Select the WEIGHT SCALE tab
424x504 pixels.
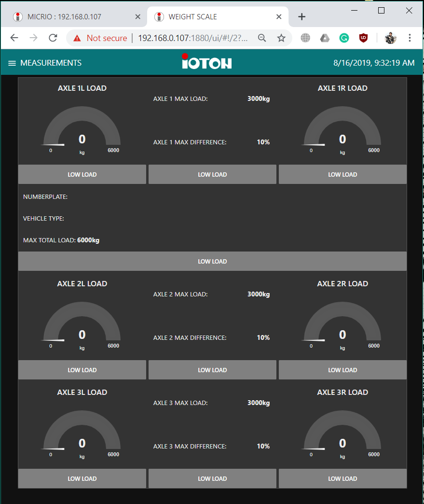click(218, 17)
